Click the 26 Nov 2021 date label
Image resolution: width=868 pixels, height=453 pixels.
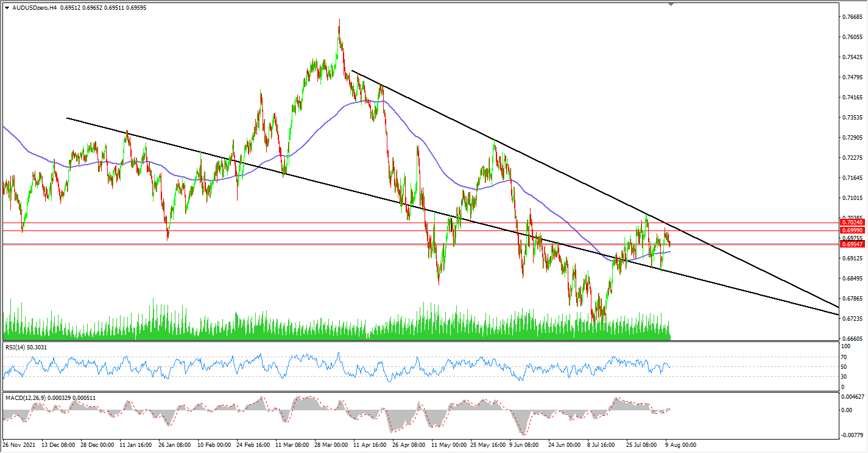[x=18, y=444]
